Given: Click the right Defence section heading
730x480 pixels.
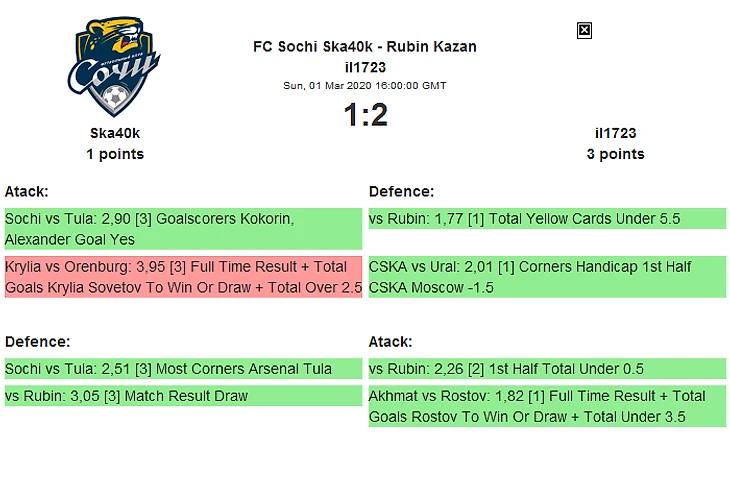Looking at the screenshot, I should [x=401, y=191].
